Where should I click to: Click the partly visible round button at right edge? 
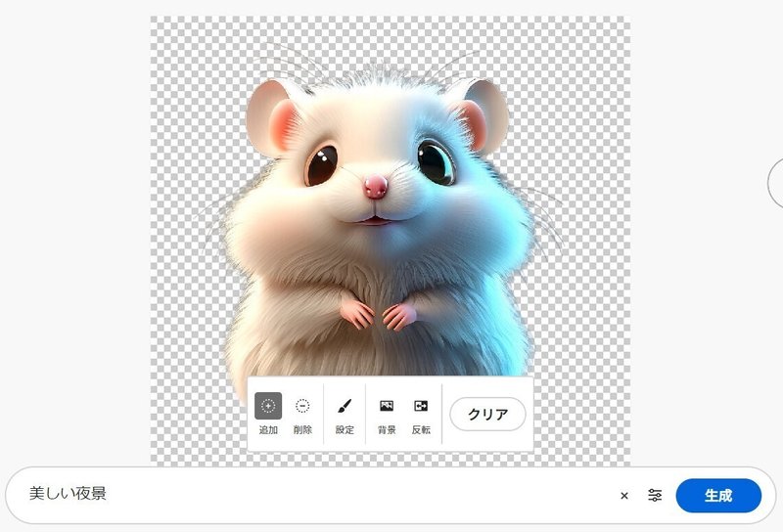775,183
